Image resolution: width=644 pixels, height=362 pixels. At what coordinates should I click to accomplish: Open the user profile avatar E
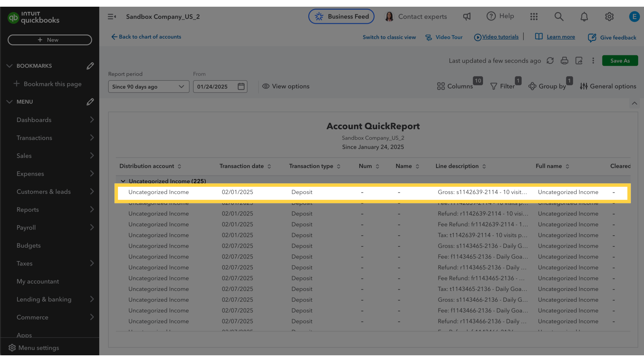pos(634,16)
